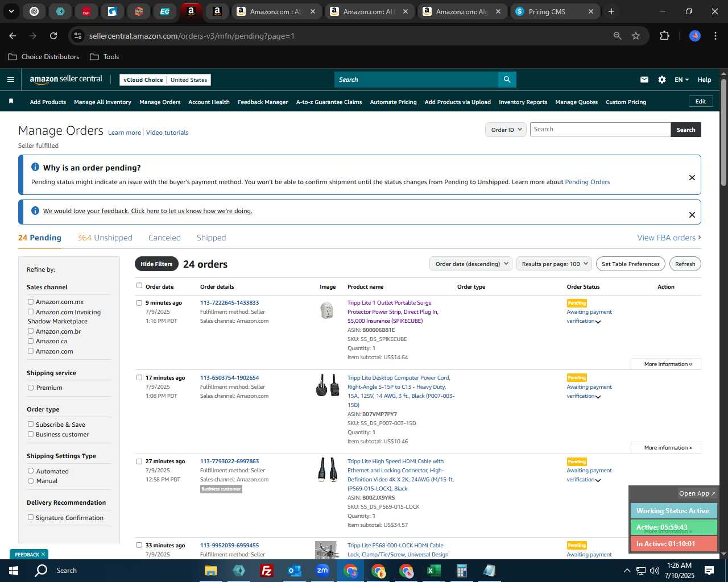Expand status details for order 113-7222645-1433833

coord(598,322)
